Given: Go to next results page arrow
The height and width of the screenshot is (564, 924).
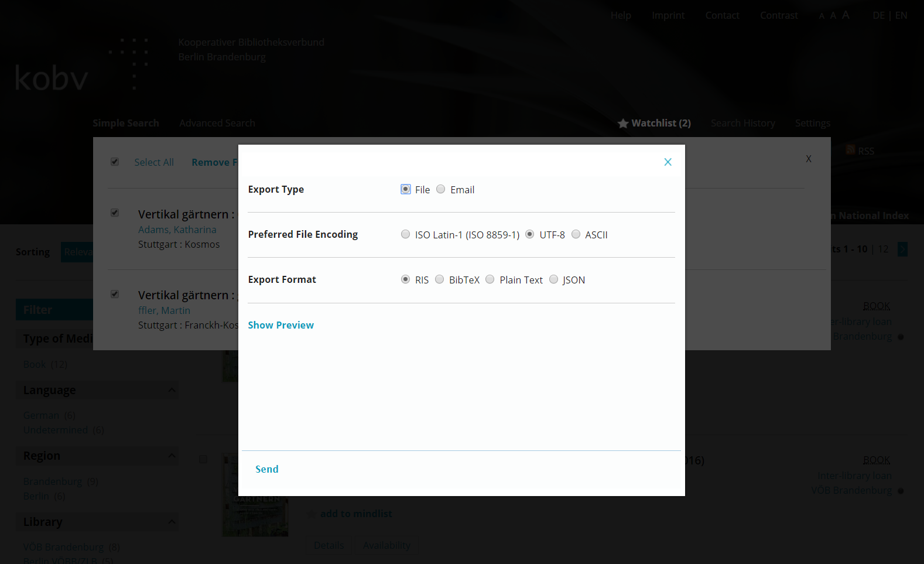Looking at the screenshot, I should [x=902, y=249].
